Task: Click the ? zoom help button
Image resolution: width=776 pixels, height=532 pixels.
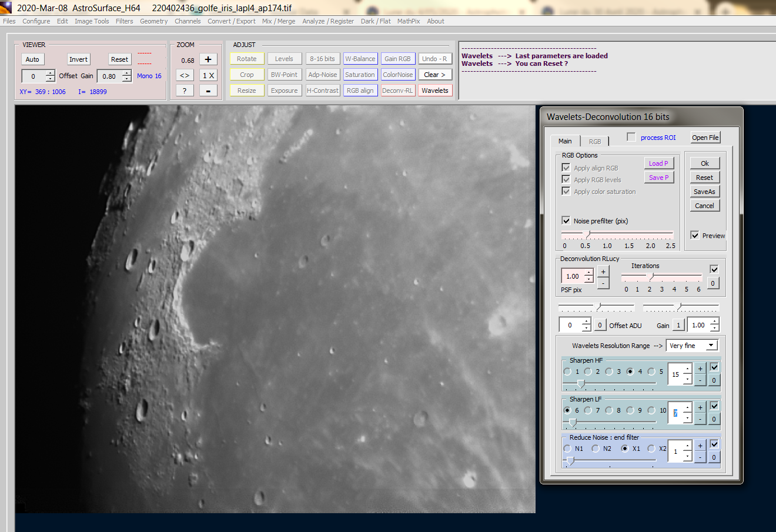Action: [185, 91]
